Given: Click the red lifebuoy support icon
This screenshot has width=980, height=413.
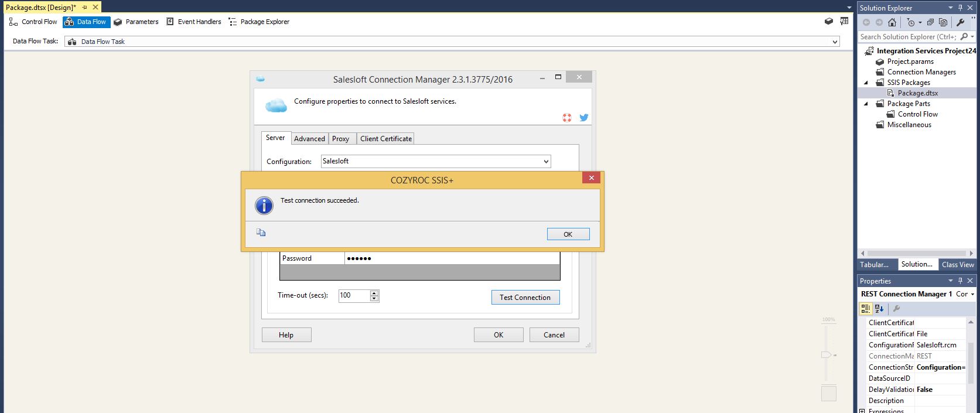Looking at the screenshot, I should [x=567, y=118].
